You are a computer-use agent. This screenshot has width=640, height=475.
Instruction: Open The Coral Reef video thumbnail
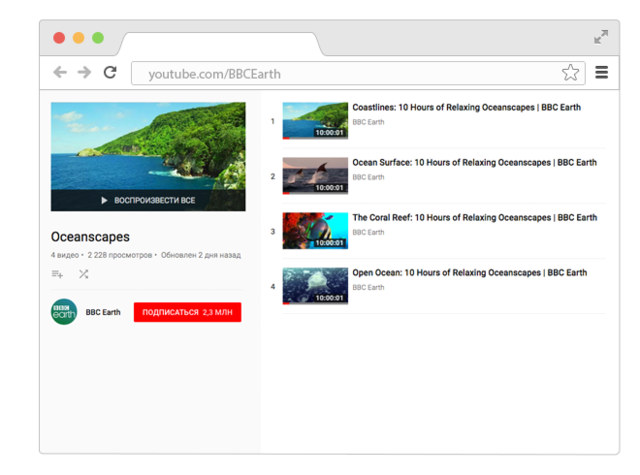click(x=315, y=230)
